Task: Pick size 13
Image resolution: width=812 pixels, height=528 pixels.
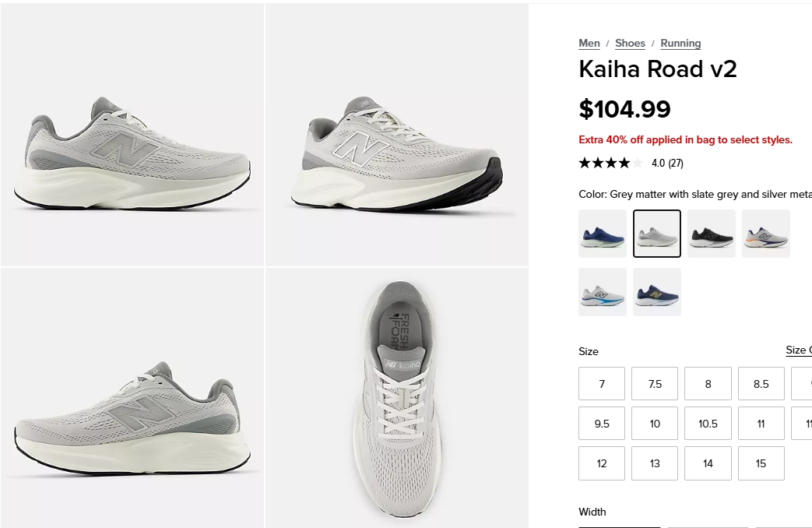Action: pyautogui.click(x=655, y=463)
